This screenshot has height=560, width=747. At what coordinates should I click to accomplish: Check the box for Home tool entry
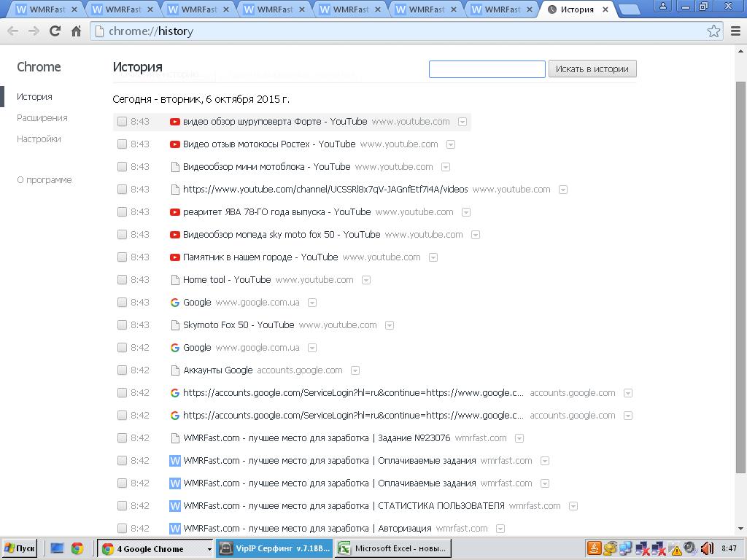122,279
